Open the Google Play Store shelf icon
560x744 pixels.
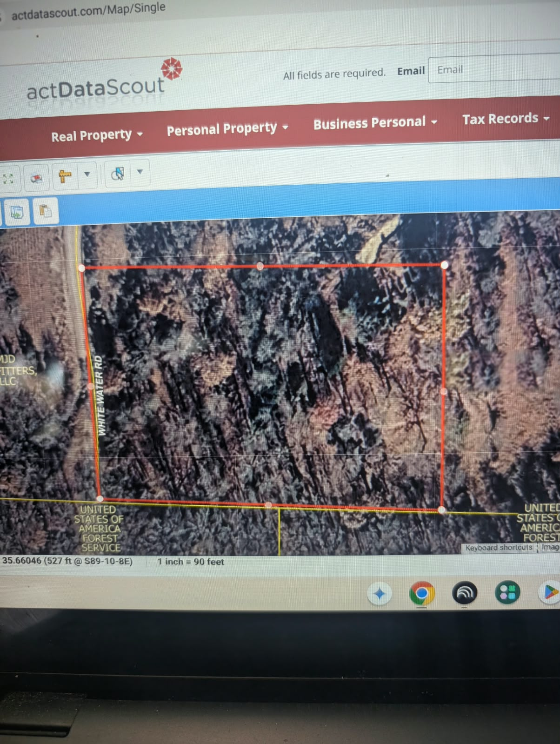click(550, 592)
